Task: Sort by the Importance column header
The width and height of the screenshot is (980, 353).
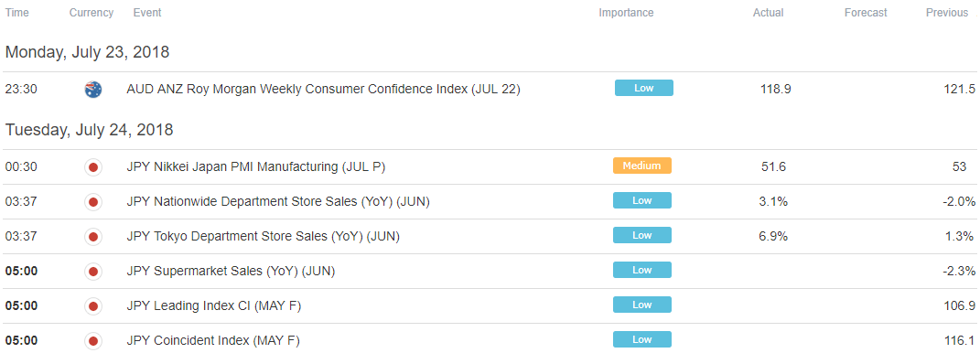Action: (x=626, y=13)
